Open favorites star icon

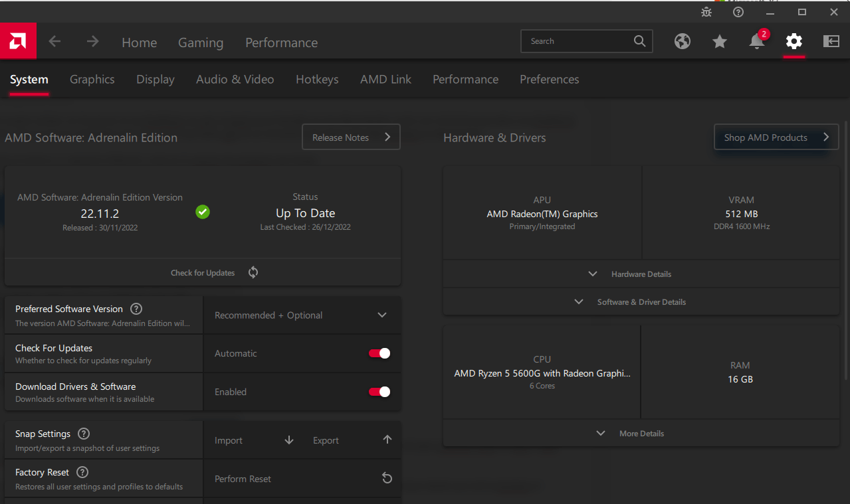pyautogui.click(x=720, y=41)
